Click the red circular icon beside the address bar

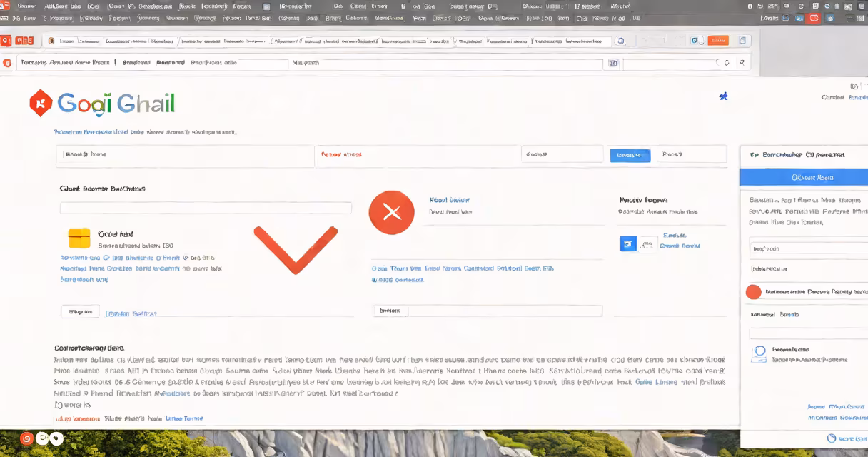pos(7,63)
